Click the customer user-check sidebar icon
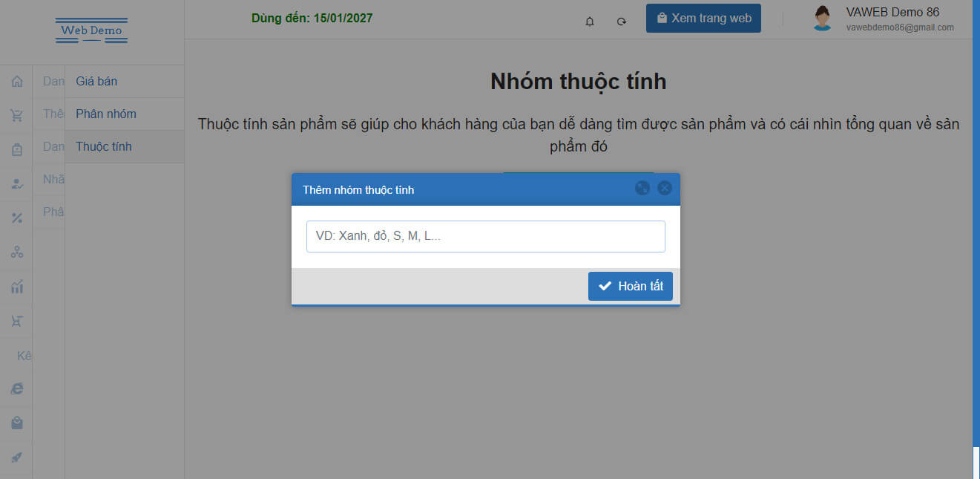Image resolution: width=980 pixels, height=479 pixels. 16,183
